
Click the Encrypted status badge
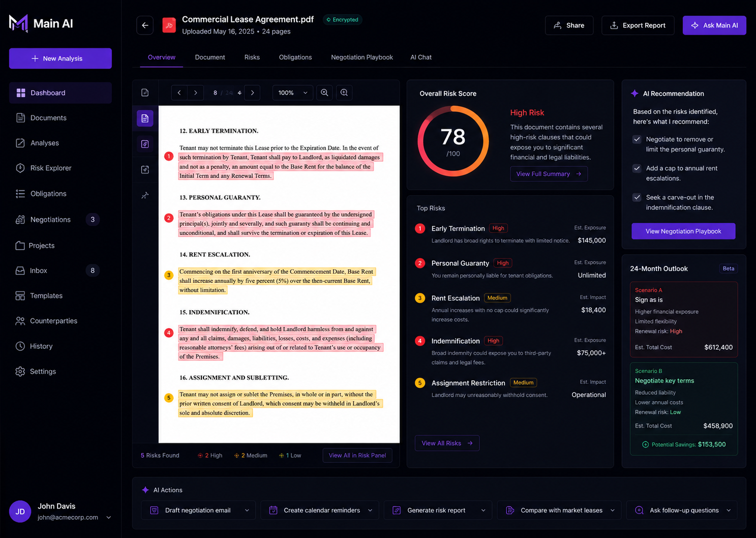(343, 20)
